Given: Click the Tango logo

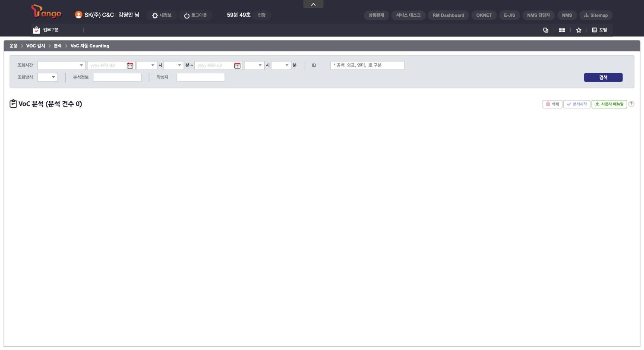Looking at the screenshot, I should point(46,12).
